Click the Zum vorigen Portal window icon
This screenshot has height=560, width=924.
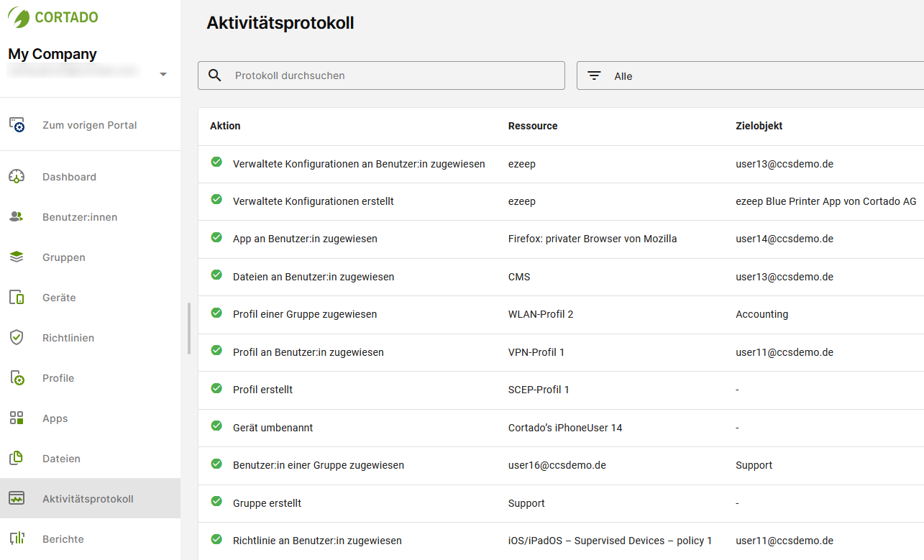click(x=17, y=125)
